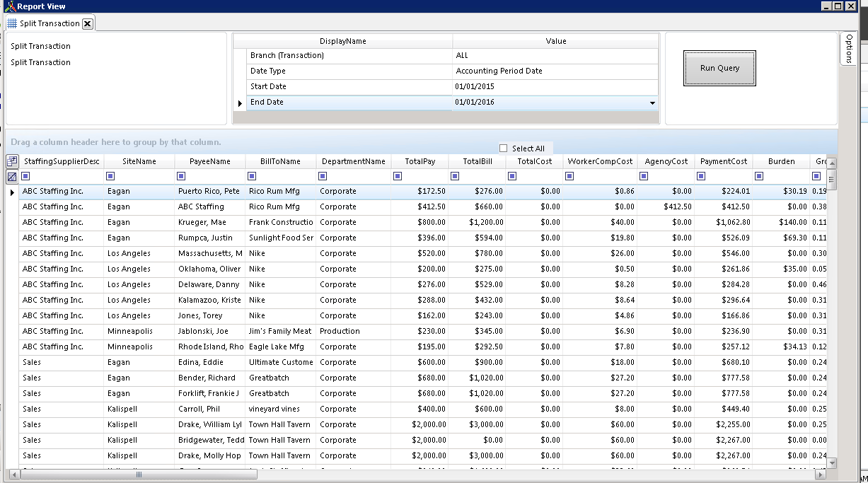
Task: Close the Split Transaction tab
Action: click(87, 23)
